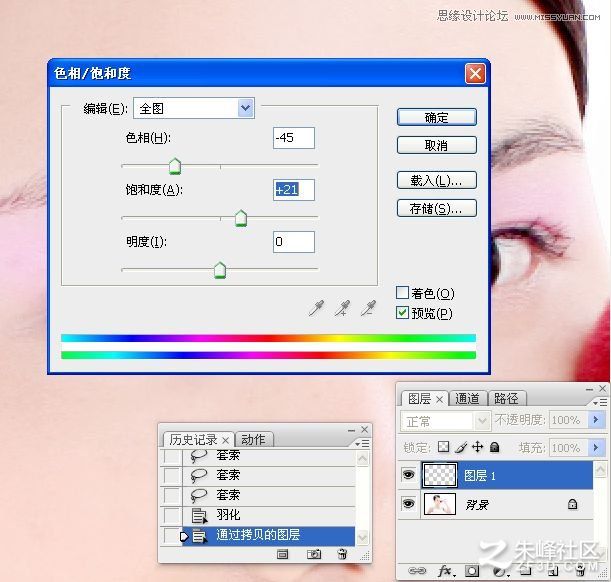
Task: Click the 确定 button
Action: pos(436,117)
